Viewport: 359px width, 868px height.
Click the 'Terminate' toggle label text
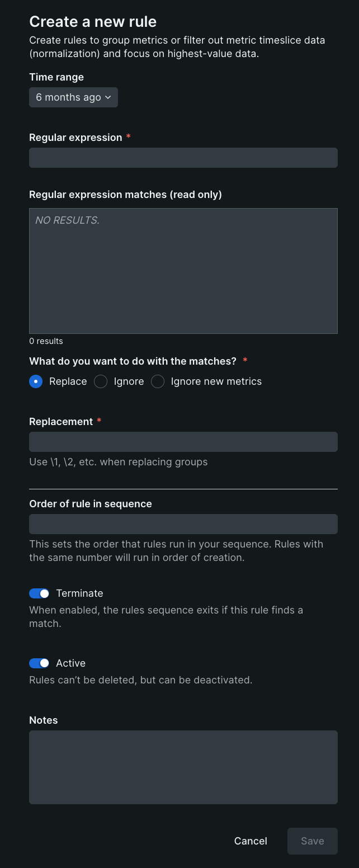pos(79,593)
